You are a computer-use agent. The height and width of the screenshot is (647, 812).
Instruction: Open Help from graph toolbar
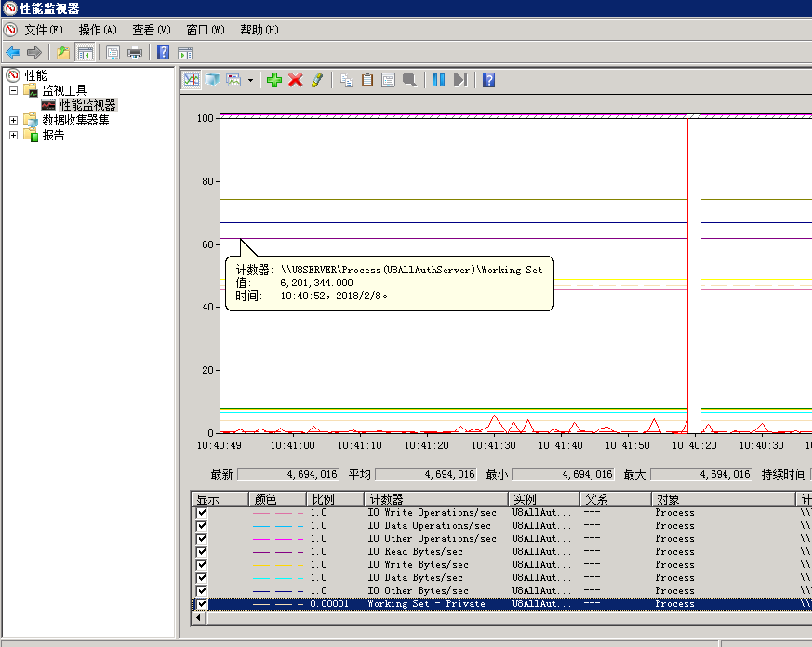(x=489, y=80)
